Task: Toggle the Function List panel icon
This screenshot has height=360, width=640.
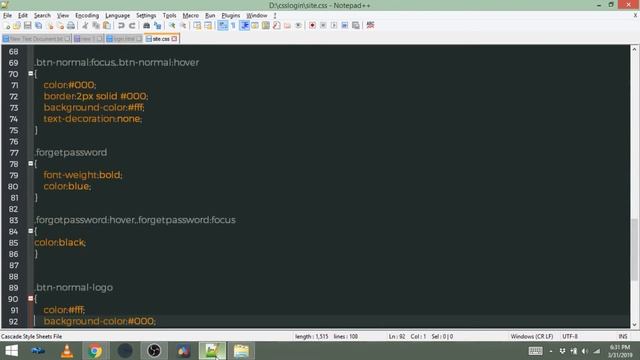Action: point(276,26)
